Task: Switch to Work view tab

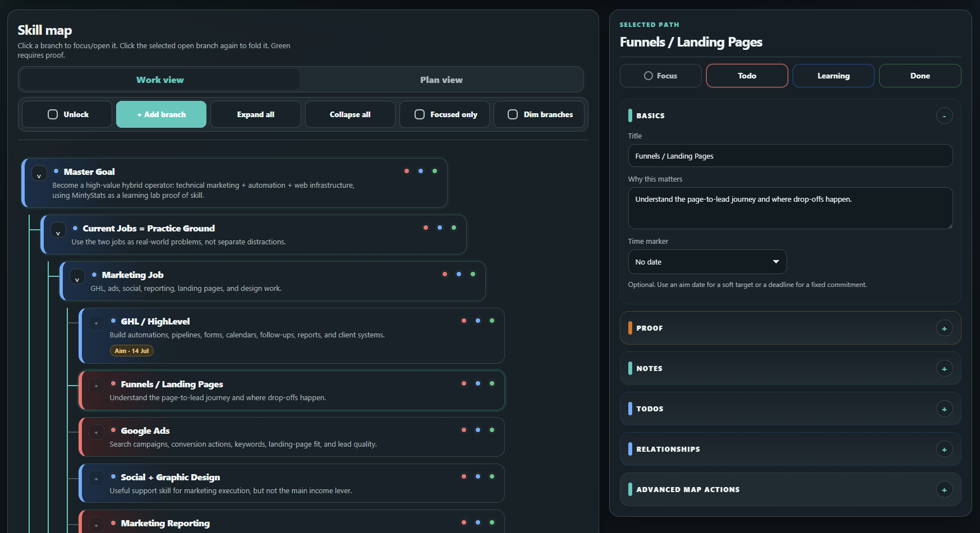Action: (x=160, y=80)
